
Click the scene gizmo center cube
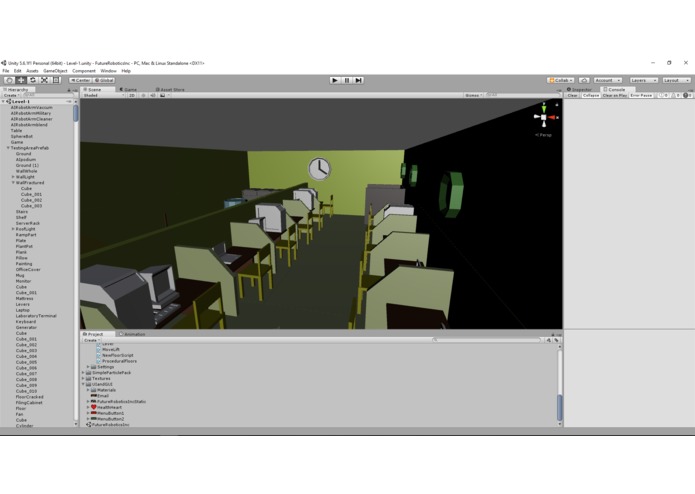coord(544,117)
